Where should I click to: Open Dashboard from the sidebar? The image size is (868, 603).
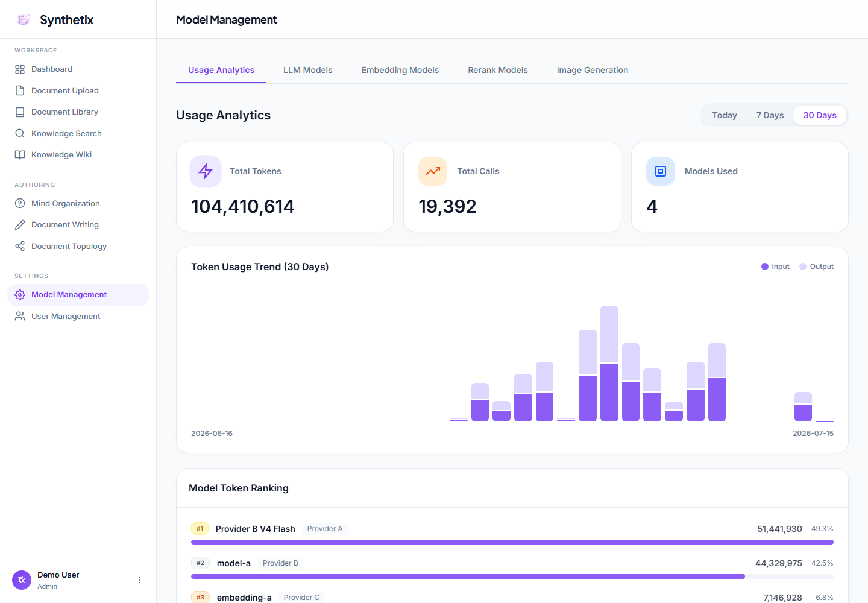click(x=78, y=69)
